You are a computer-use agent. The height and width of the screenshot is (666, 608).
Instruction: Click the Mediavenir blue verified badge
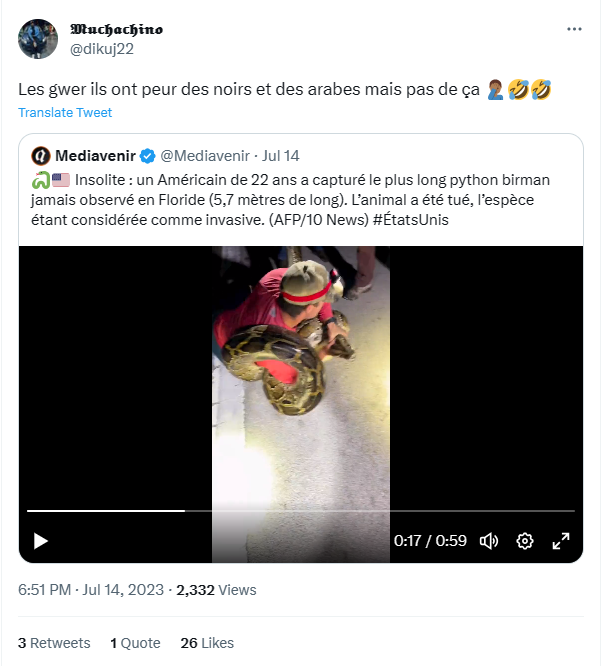147,156
